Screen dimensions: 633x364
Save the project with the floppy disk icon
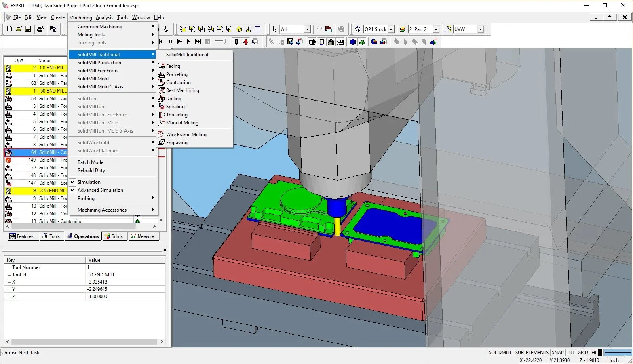28,29
